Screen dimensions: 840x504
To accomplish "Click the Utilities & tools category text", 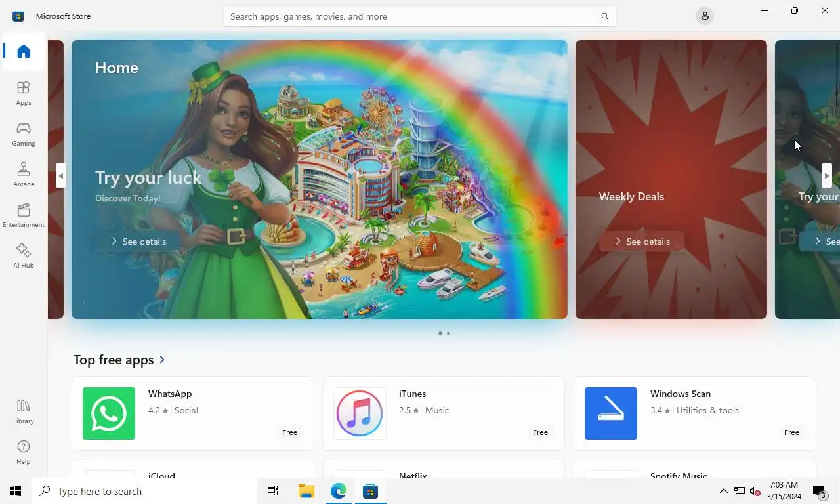I will [707, 410].
